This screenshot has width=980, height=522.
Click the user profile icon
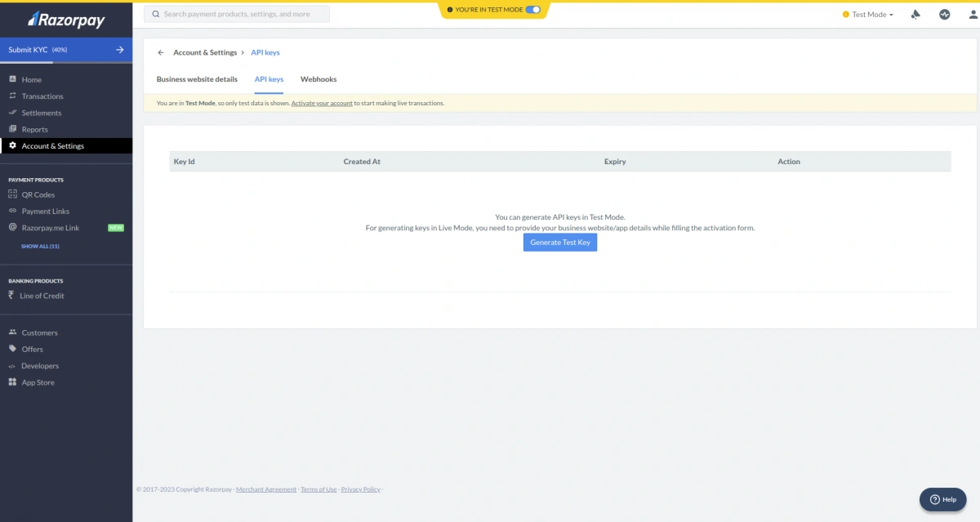pos(971,14)
